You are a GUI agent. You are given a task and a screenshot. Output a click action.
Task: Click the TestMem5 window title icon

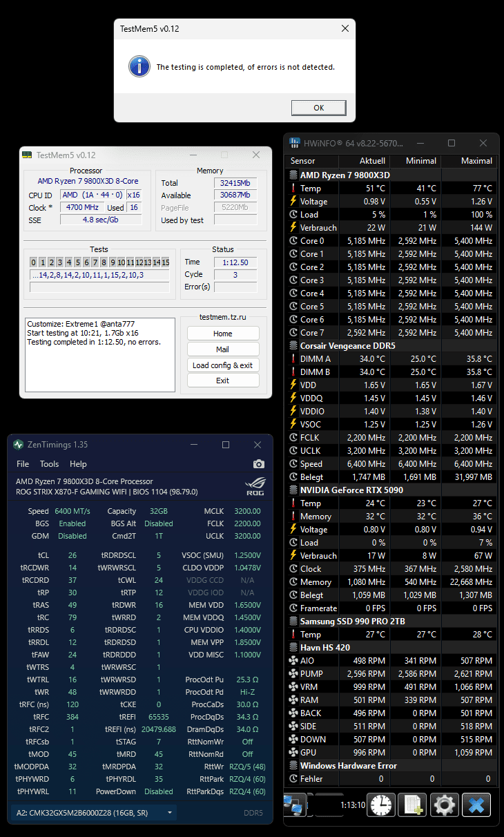tap(27, 155)
